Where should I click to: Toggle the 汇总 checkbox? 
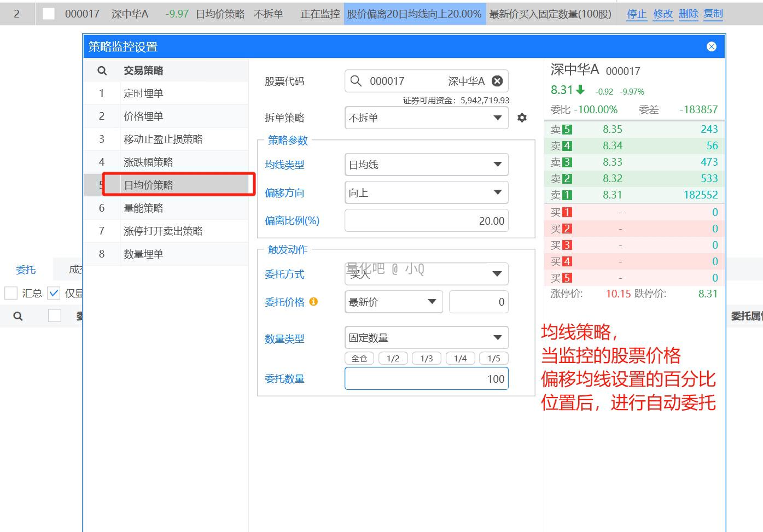tap(11, 293)
